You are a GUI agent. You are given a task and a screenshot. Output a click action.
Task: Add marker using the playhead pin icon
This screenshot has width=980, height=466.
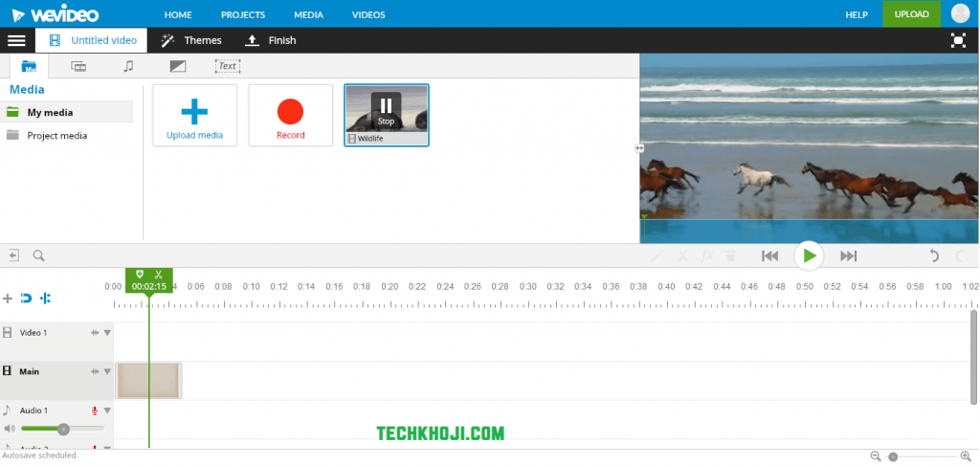[x=140, y=275]
